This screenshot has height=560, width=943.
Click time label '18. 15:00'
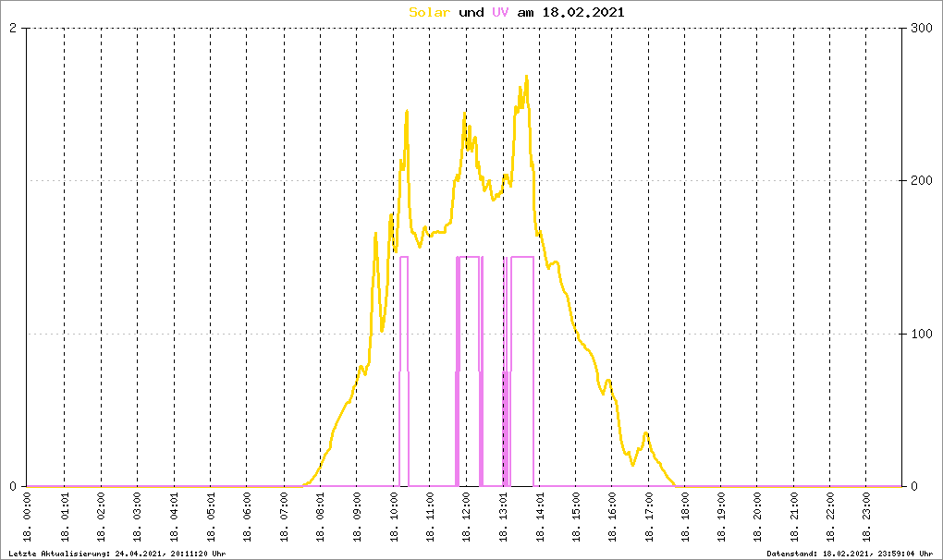[x=576, y=517]
